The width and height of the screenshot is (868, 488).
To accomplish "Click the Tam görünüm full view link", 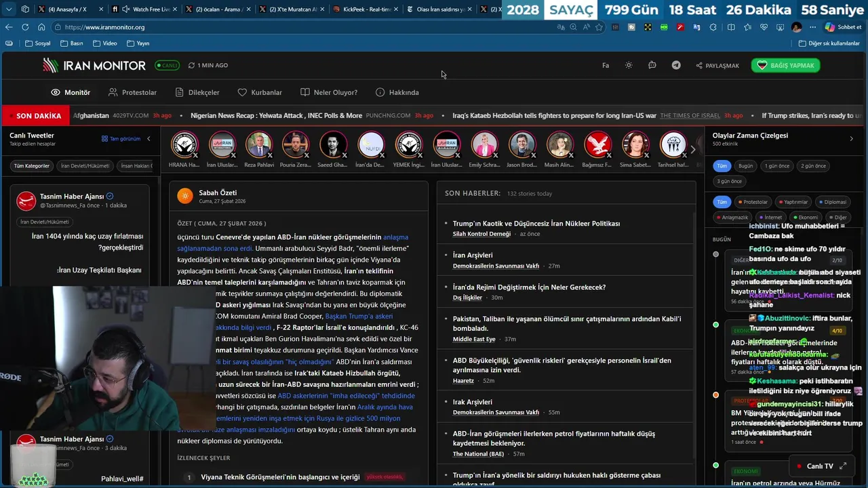I will [121, 139].
